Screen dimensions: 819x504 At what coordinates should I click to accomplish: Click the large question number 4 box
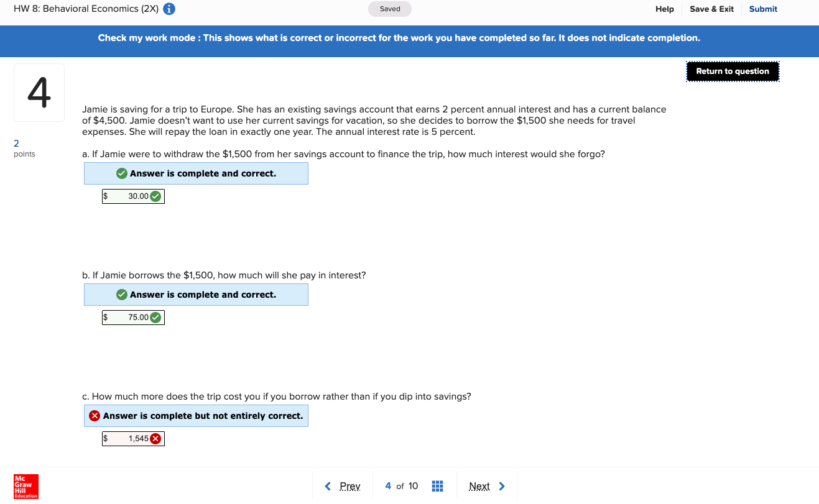(x=39, y=92)
